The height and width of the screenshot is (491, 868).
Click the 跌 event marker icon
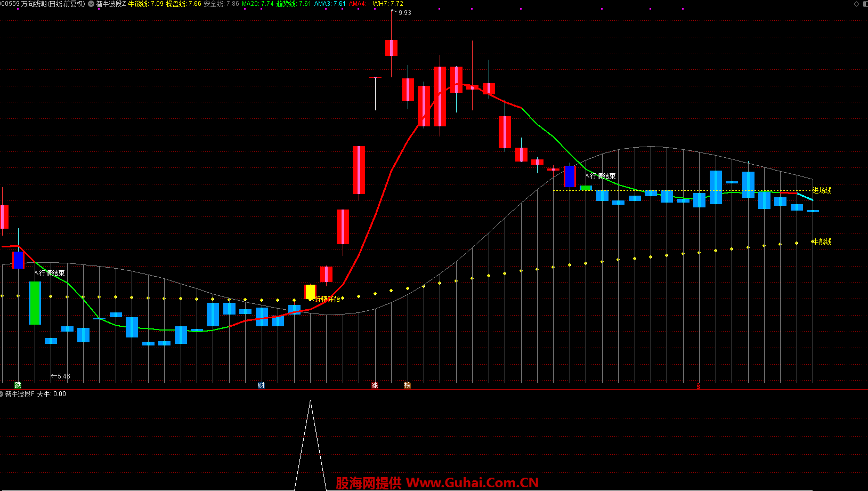[18, 385]
